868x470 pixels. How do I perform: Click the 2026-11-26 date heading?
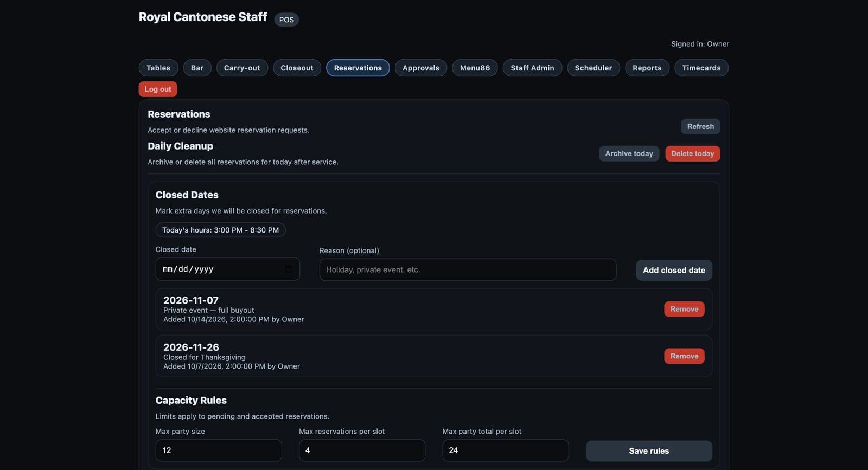[x=191, y=347]
